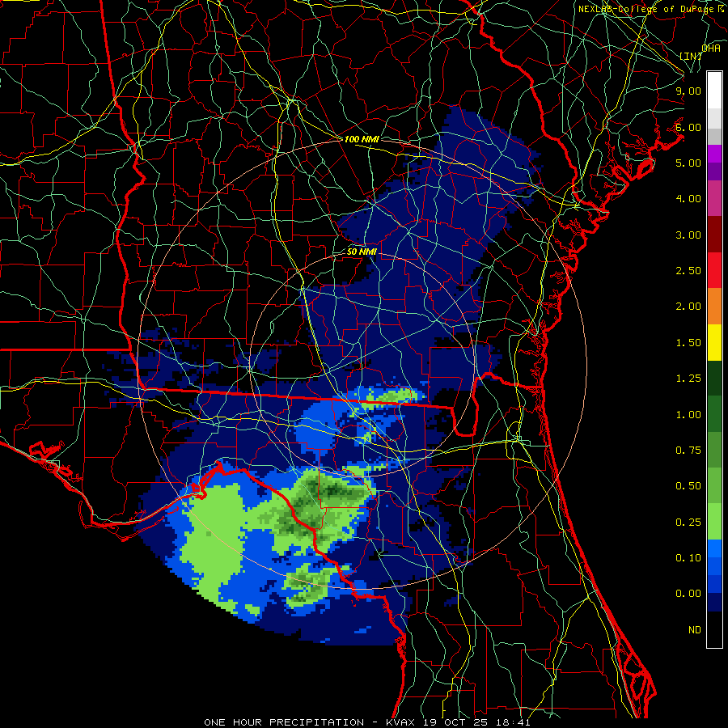Image resolution: width=728 pixels, height=728 pixels.
Task: Click the pink legend swatch at 4.00
Action: pos(714,199)
